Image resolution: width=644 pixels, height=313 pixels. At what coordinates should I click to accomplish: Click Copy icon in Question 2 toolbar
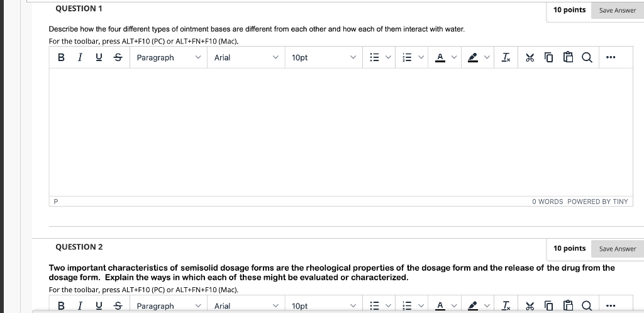548,306
